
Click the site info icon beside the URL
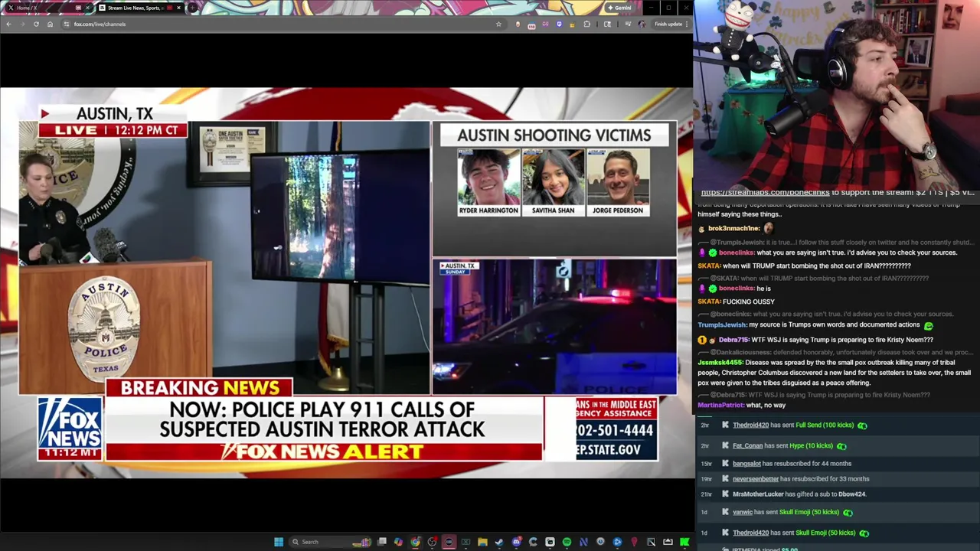pos(66,24)
